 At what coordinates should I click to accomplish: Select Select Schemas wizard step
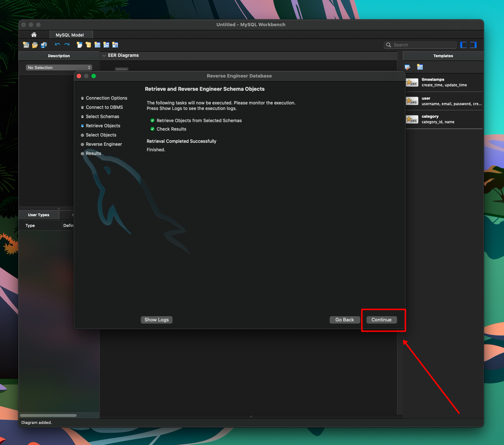click(x=100, y=117)
